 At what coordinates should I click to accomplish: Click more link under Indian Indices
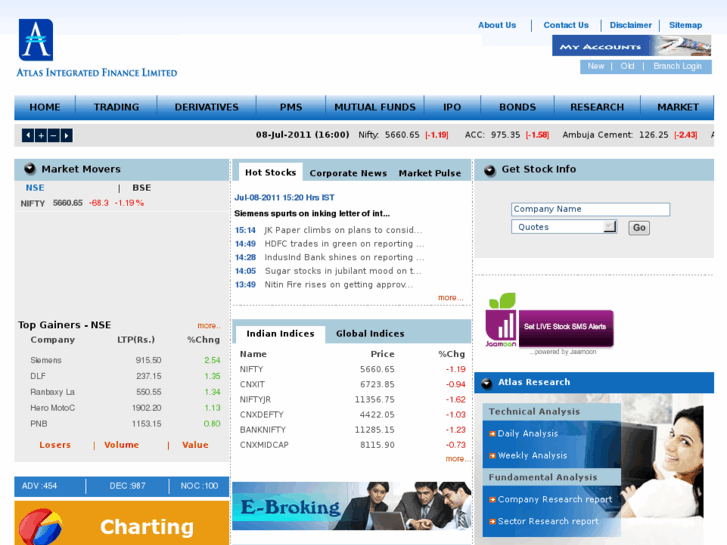coord(457,459)
